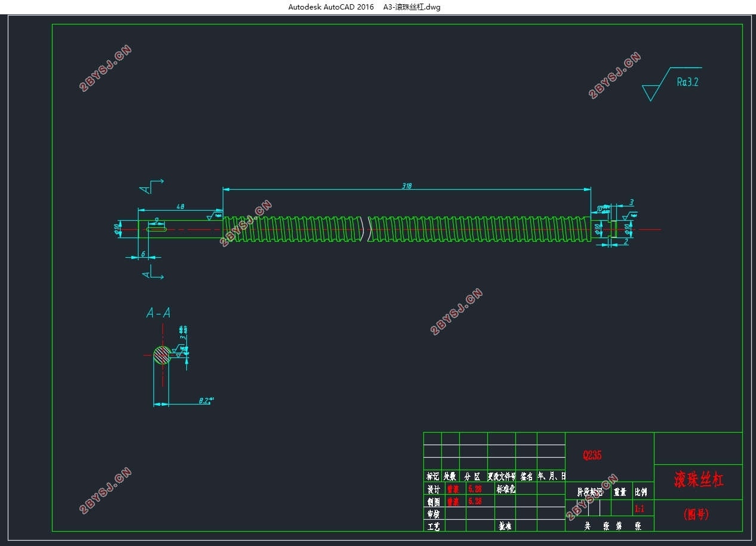Click the "比例" label in title block
This screenshot has width=756, height=546.
coord(640,493)
